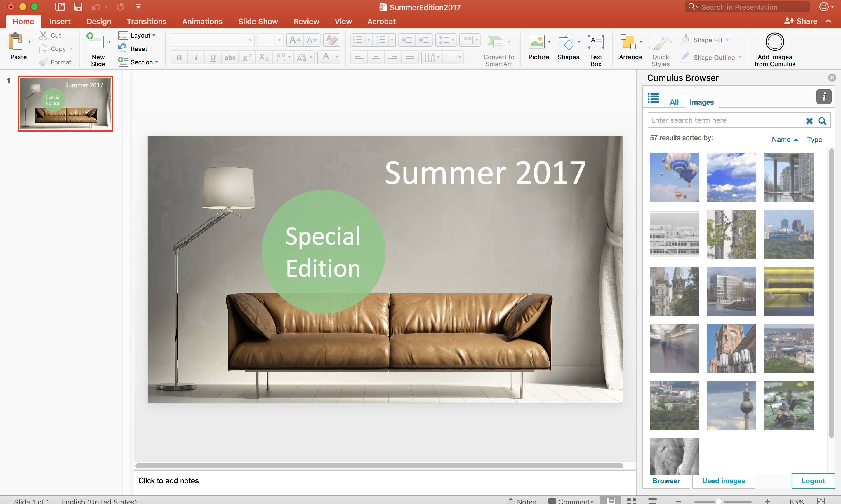Screen dimensions: 841x504
Task: Adjust the zoom slider in status bar
Action: tap(718, 501)
